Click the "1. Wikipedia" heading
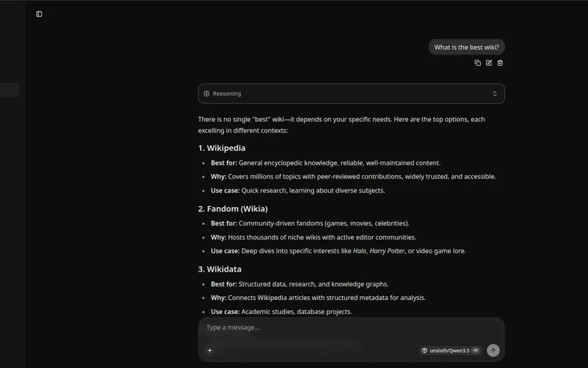588x368 pixels. point(222,148)
